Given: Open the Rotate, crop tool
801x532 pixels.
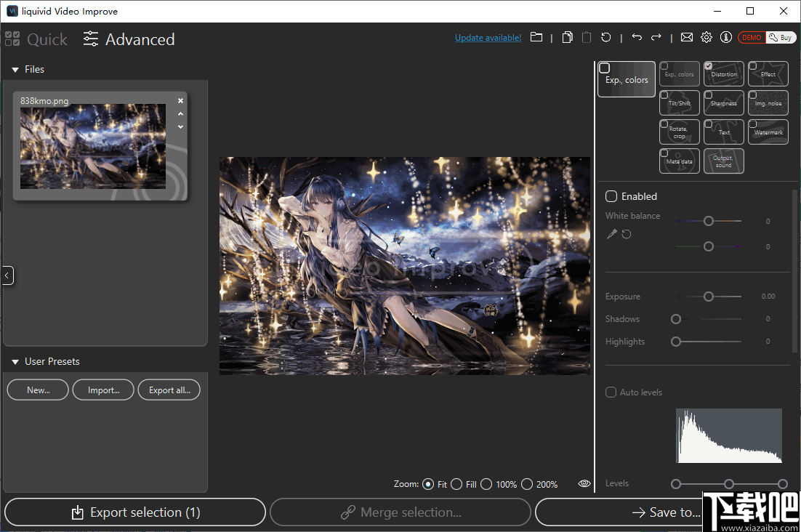Looking at the screenshot, I should (x=679, y=132).
